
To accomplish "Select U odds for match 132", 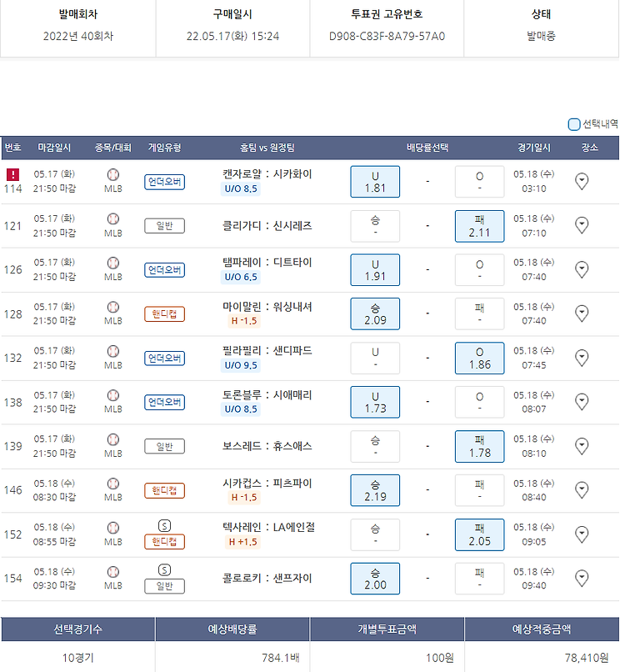I will coord(375,358).
